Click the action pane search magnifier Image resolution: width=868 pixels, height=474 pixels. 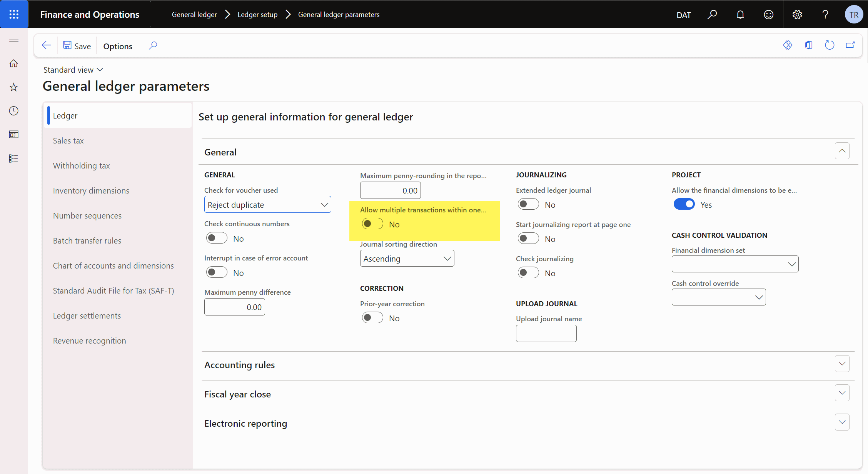153,46
